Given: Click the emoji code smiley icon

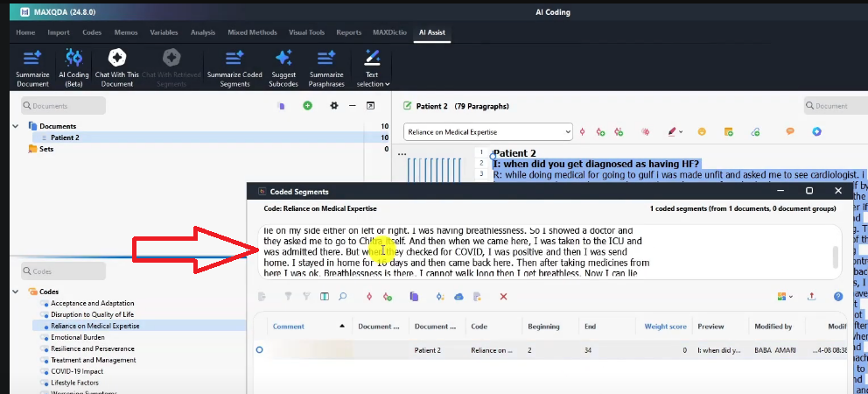Looking at the screenshot, I should pos(701,131).
